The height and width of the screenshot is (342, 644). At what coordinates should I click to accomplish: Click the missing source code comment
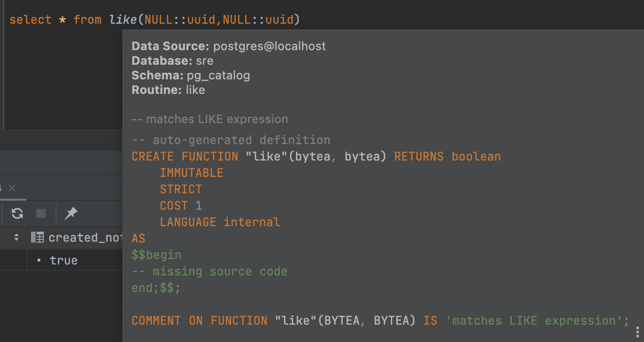pos(209,271)
